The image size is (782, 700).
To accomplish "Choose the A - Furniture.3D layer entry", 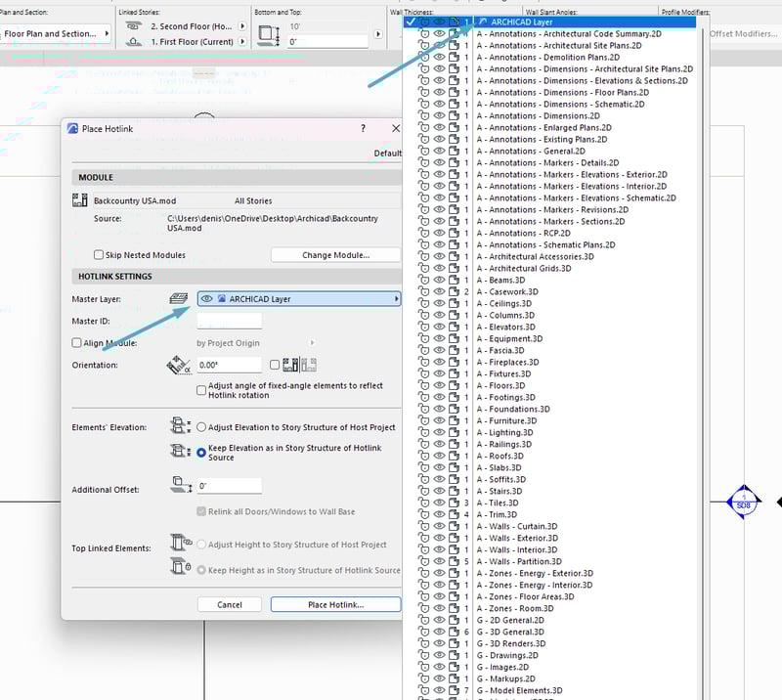I will tap(504, 421).
